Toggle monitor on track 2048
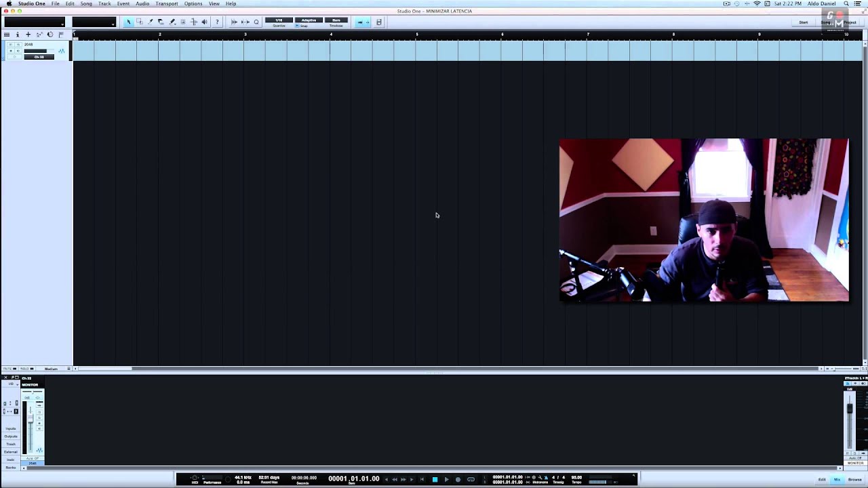The width and height of the screenshot is (868, 488). [18, 51]
